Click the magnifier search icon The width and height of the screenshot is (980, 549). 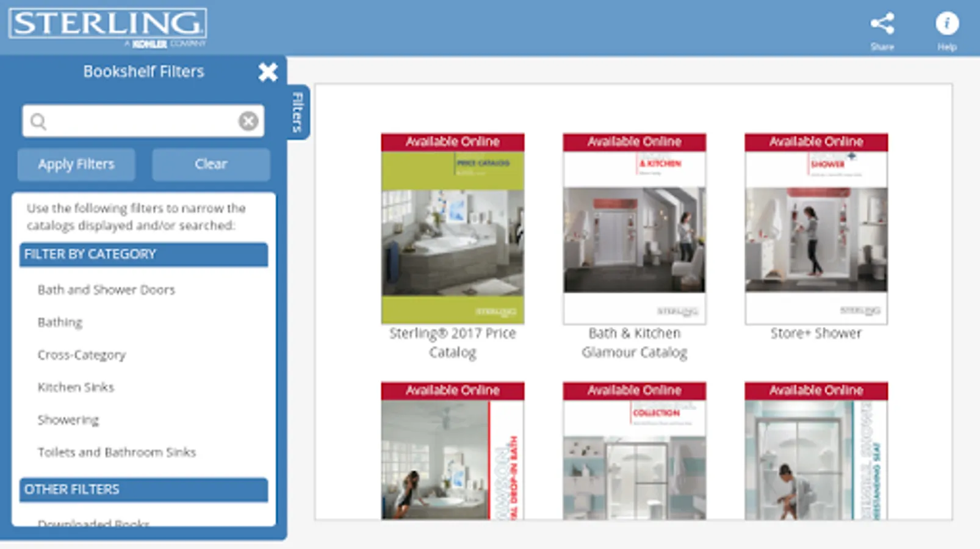pos(38,121)
